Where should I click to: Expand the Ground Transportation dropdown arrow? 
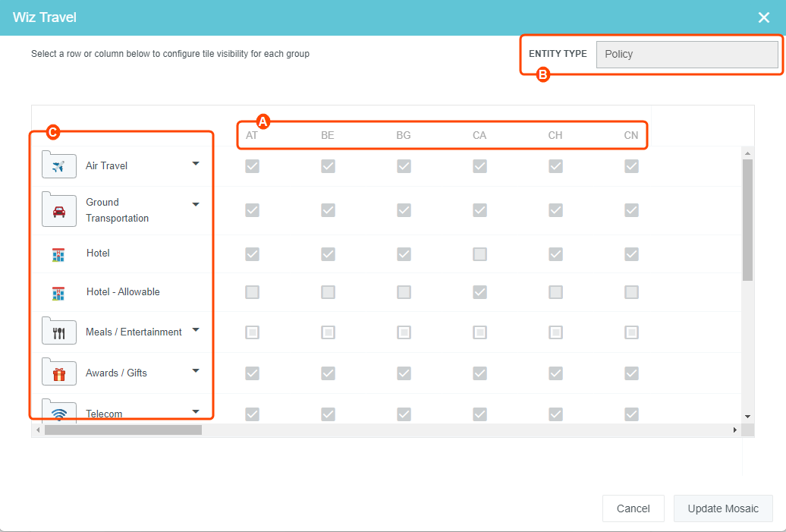point(196,204)
